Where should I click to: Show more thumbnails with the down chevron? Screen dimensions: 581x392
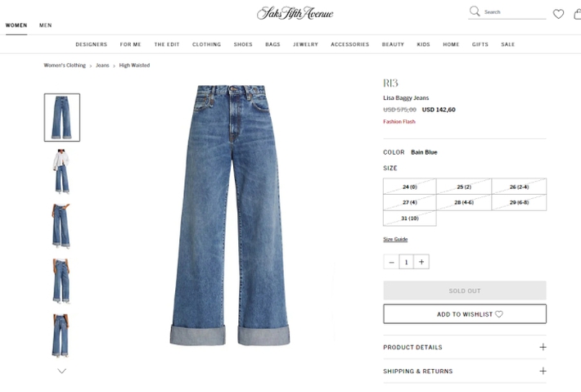tap(62, 371)
